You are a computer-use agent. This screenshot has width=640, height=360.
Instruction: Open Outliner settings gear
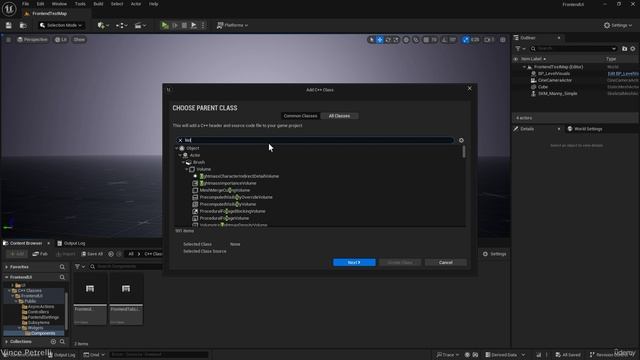[x=633, y=49]
